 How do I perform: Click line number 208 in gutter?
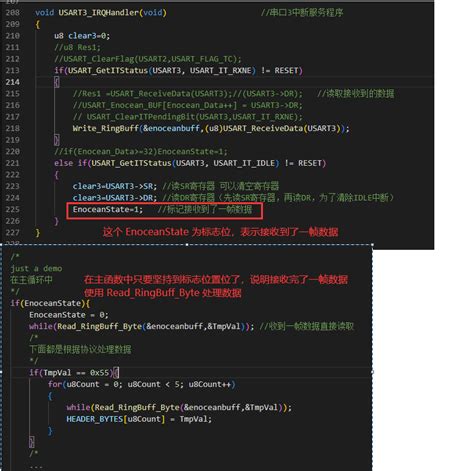point(12,13)
